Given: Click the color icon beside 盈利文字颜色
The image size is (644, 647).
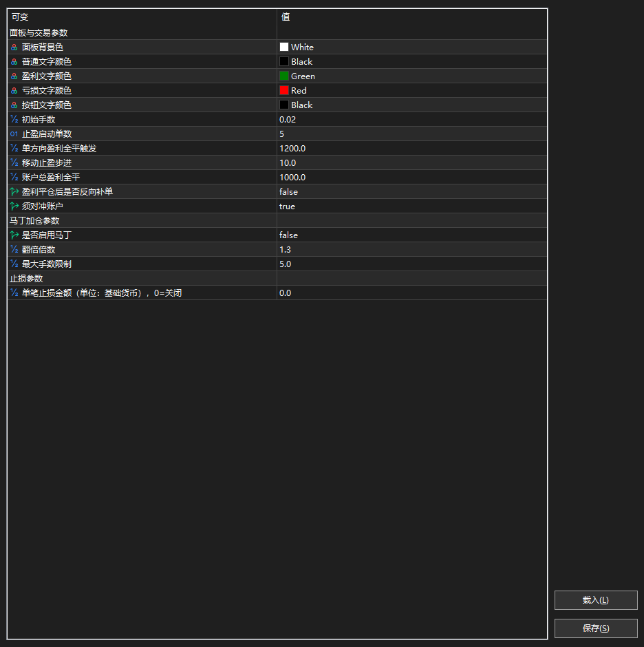Looking at the screenshot, I should [x=14, y=76].
